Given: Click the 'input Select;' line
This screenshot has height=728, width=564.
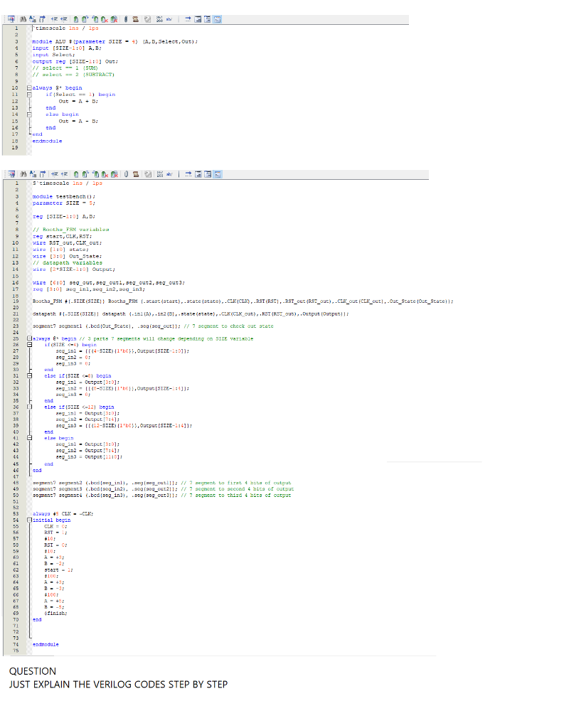Looking at the screenshot, I should (53, 55).
